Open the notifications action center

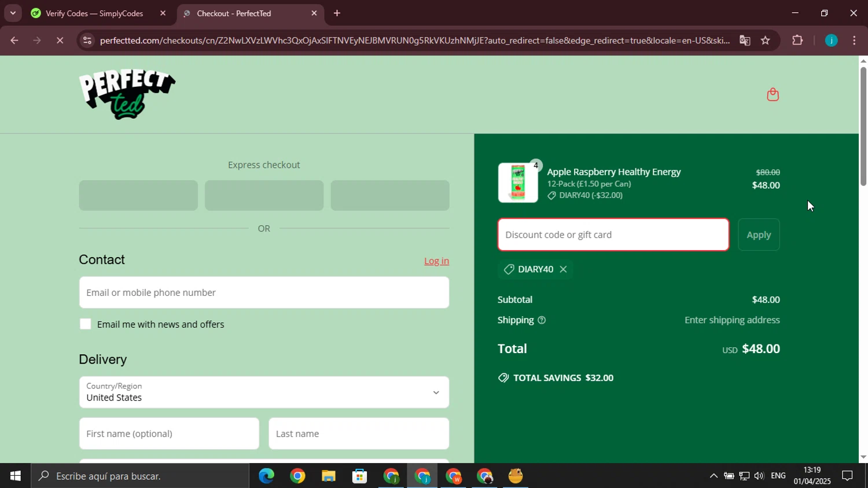[x=847, y=476]
